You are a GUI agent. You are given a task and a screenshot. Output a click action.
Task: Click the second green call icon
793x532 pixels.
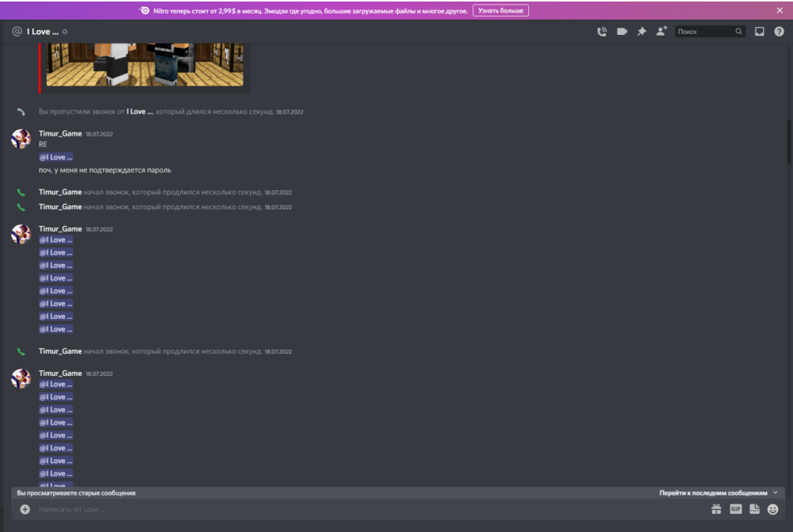click(x=21, y=208)
